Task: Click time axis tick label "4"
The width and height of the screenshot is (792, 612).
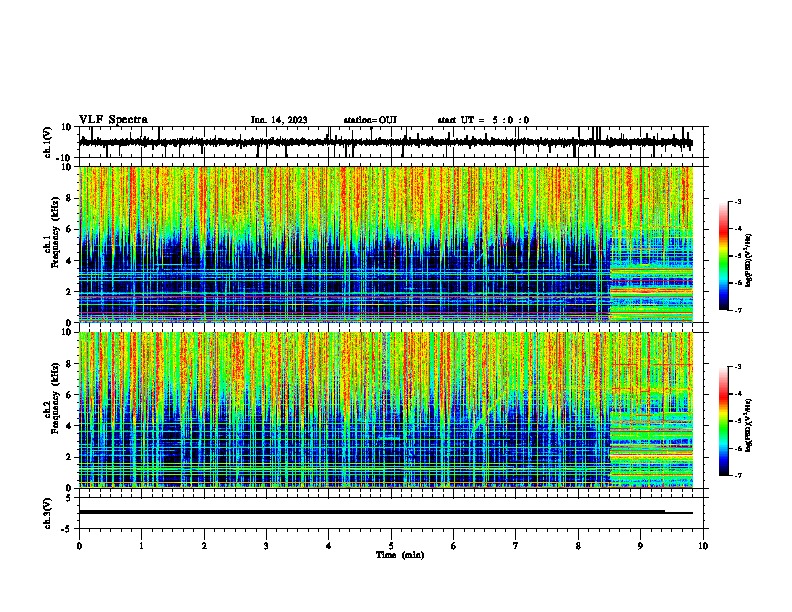Action: 329,546
